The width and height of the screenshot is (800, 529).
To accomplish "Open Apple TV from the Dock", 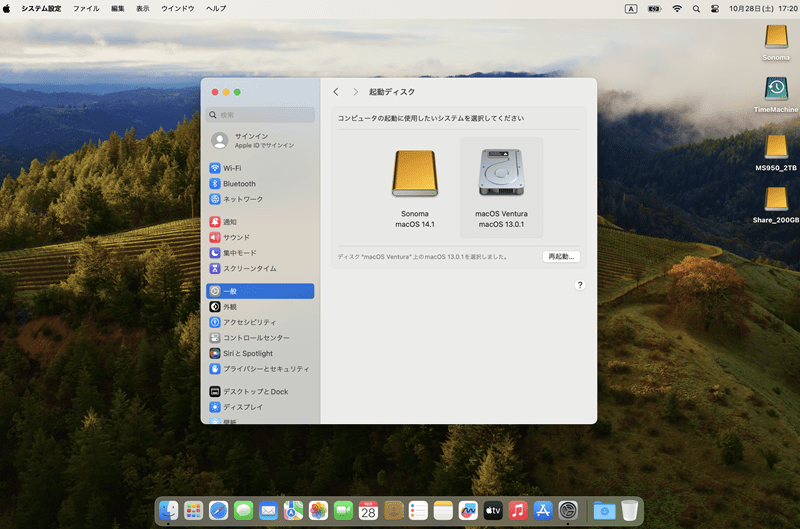I will point(493,510).
